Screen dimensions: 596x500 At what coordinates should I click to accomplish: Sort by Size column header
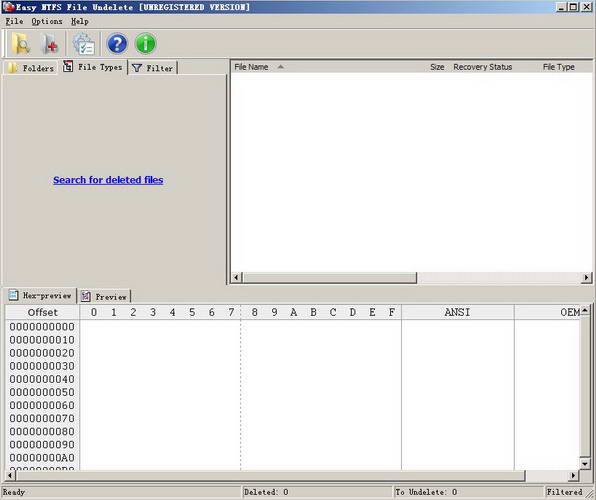[x=437, y=67]
